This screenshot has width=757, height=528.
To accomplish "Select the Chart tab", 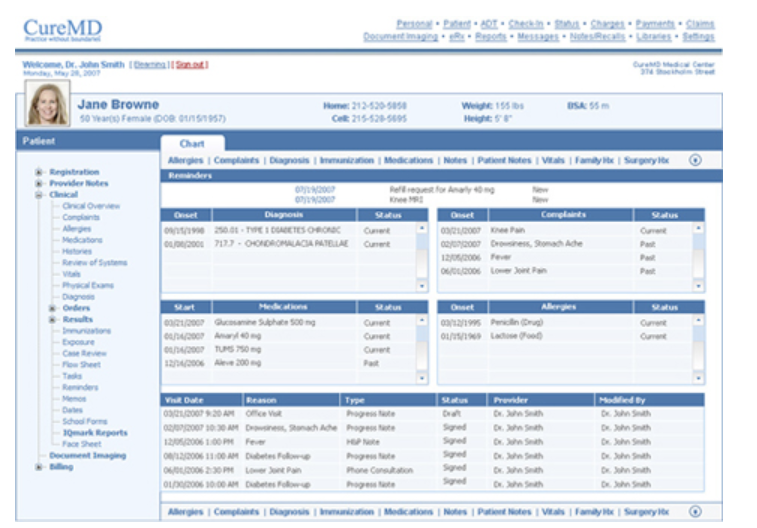I will (192, 144).
